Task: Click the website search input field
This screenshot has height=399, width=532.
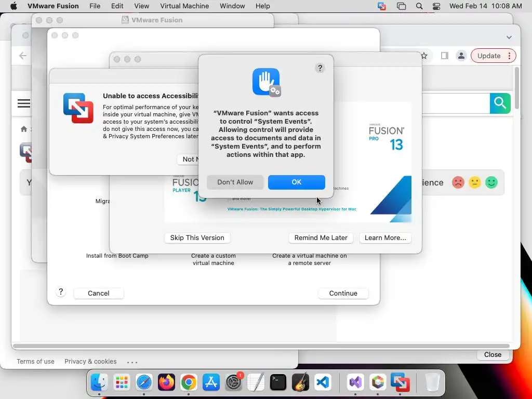Action: 456,103
